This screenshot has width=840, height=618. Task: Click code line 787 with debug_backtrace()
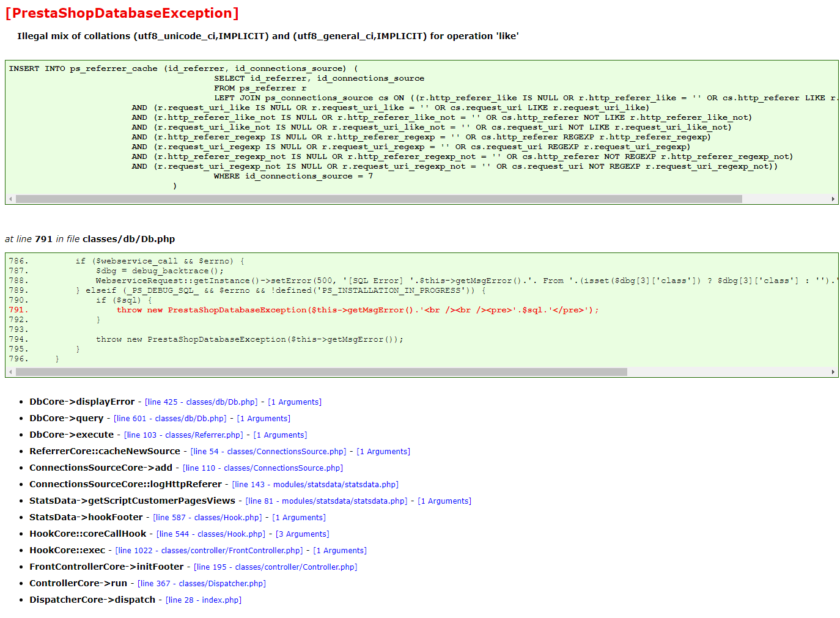coord(116,271)
